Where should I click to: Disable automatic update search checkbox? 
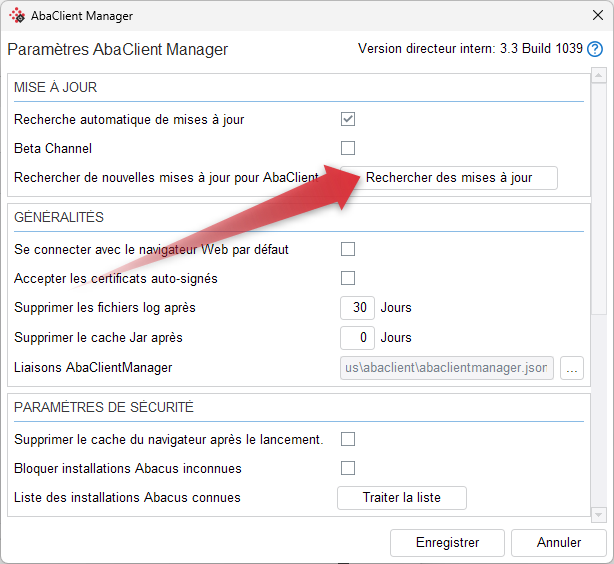tap(348, 119)
